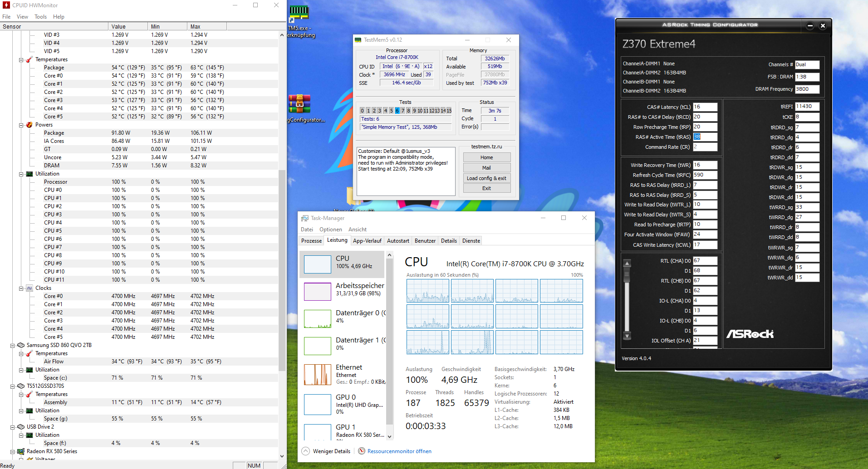
Task: Click the HWMonitor vertical scrollbar down arrow
Action: tap(282, 456)
